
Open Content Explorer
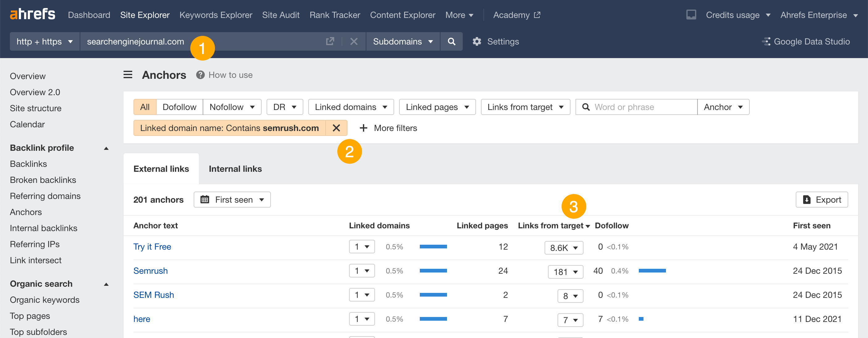(x=403, y=15)
